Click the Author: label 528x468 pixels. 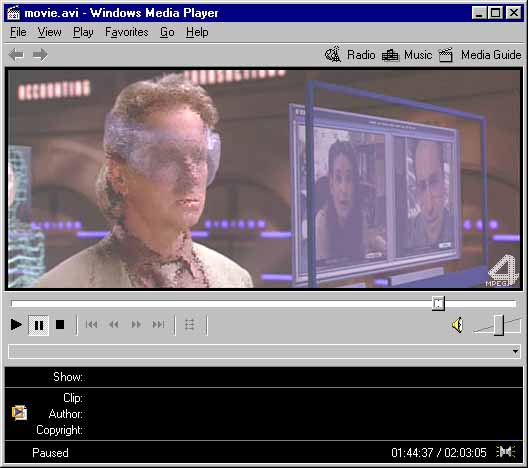[x=66, y=414]
